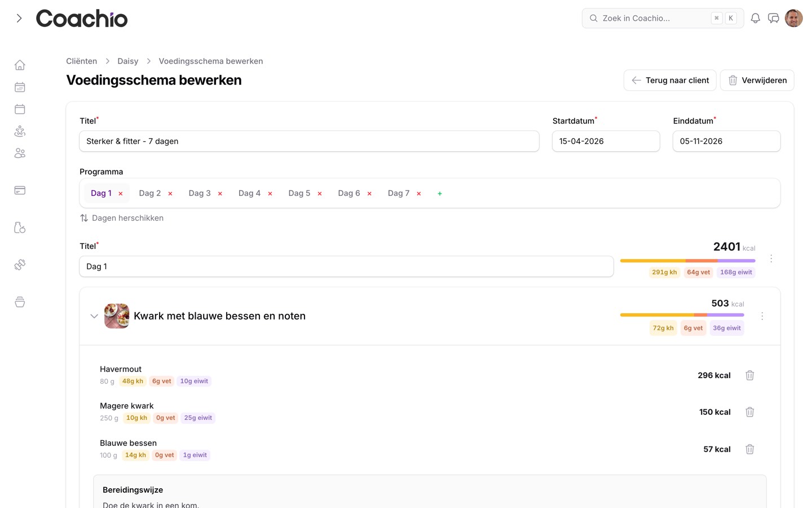Screen dimensions: 812x508
Task: Open the meal options menu beside 503 kcal
Action: click(x=762, y=316)
